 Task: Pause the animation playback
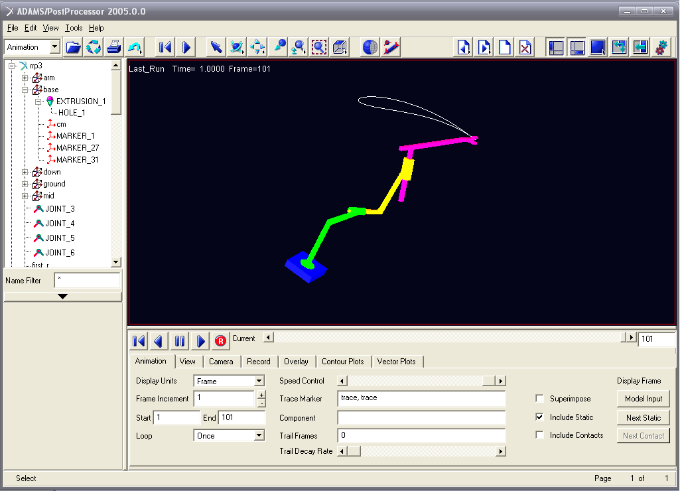(x=180, y=340)
